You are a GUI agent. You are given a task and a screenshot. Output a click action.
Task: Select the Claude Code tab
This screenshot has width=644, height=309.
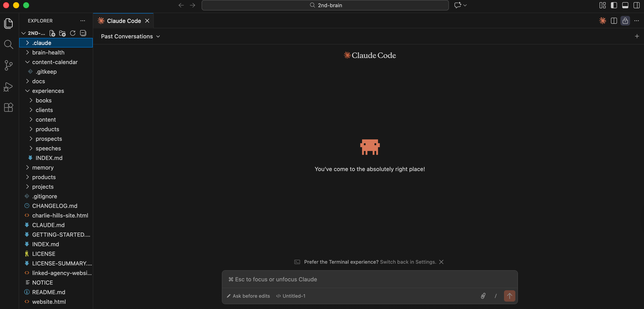(x=123, y=21)
